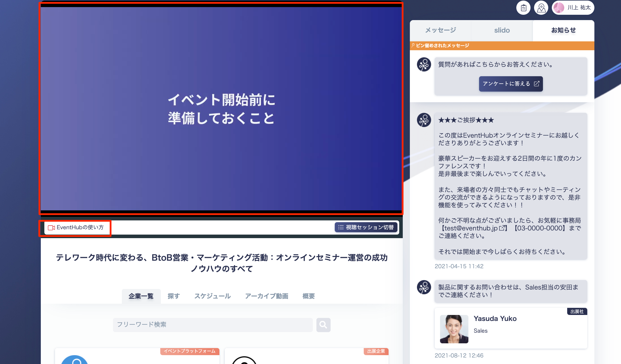Select the お知らせ tab
The height and width of the screenshot is (364, 621).
[x=564, y=30]
